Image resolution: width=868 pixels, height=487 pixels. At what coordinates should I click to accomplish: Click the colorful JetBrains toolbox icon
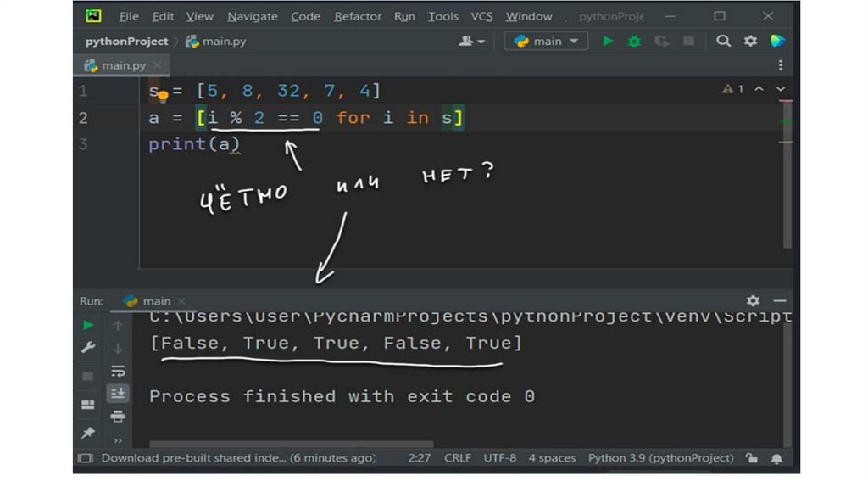coord(777,41)
